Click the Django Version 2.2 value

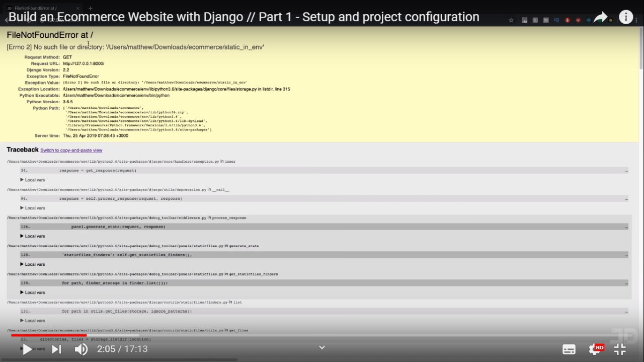[66, 70]
